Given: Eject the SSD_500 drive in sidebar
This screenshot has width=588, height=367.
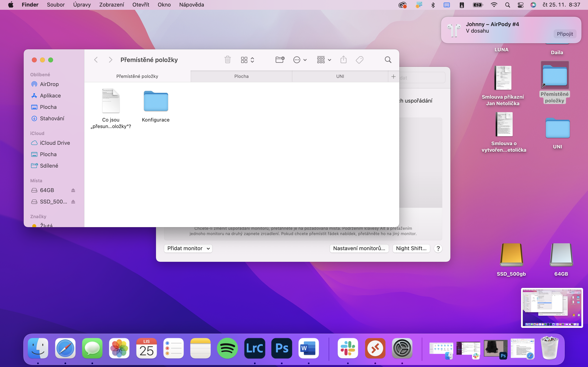Looking at the screenshot, I should (73, 202).
